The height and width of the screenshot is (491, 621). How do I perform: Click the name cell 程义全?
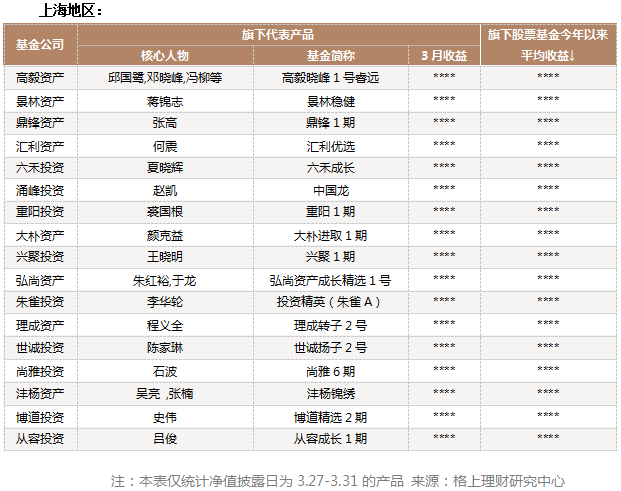[165, 326]
